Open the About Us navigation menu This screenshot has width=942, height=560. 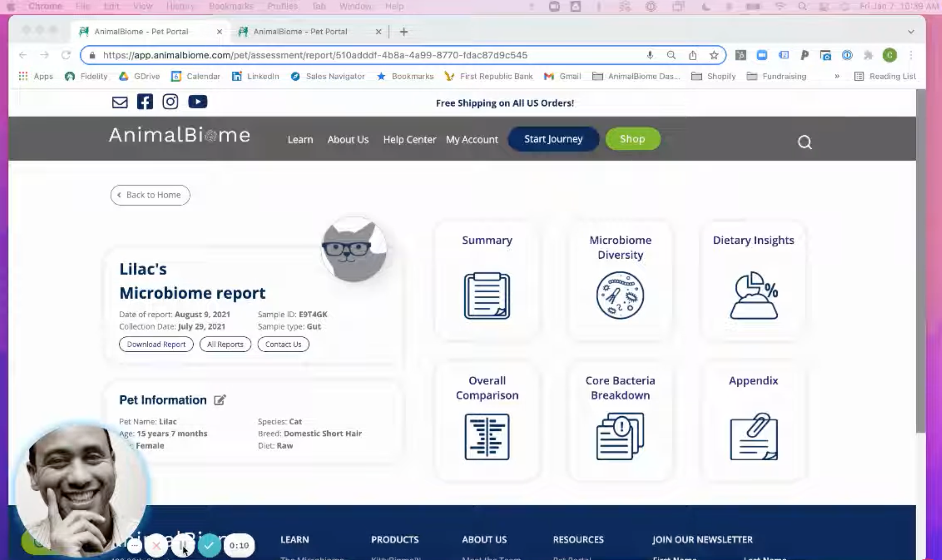pyautogui.click(x=347, y=139)
